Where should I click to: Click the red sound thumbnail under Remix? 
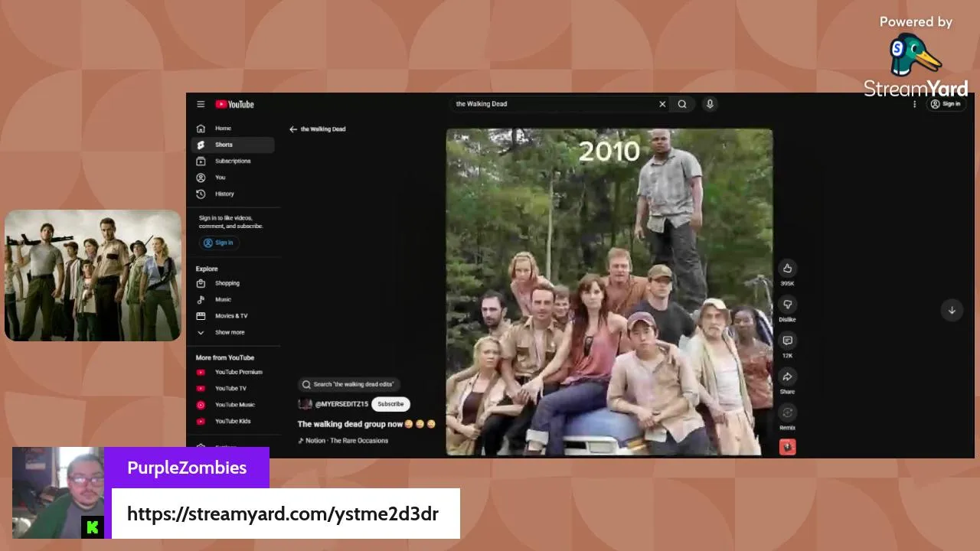tap(788, 447)
